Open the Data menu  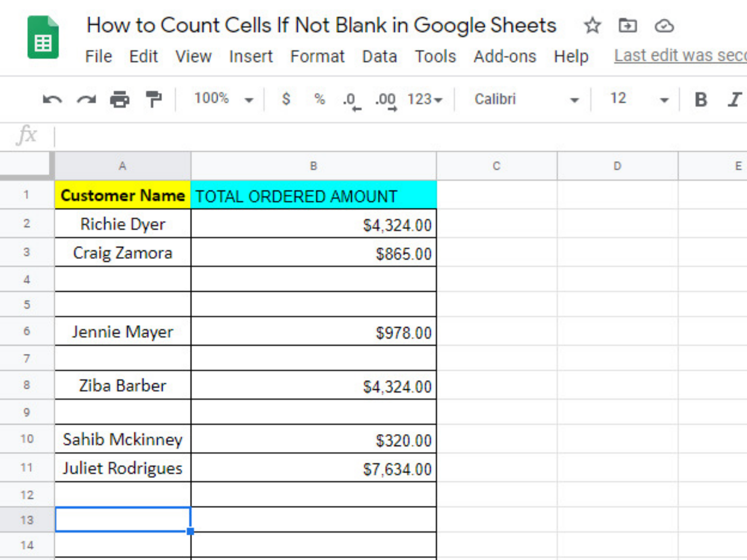click(379, 56)
